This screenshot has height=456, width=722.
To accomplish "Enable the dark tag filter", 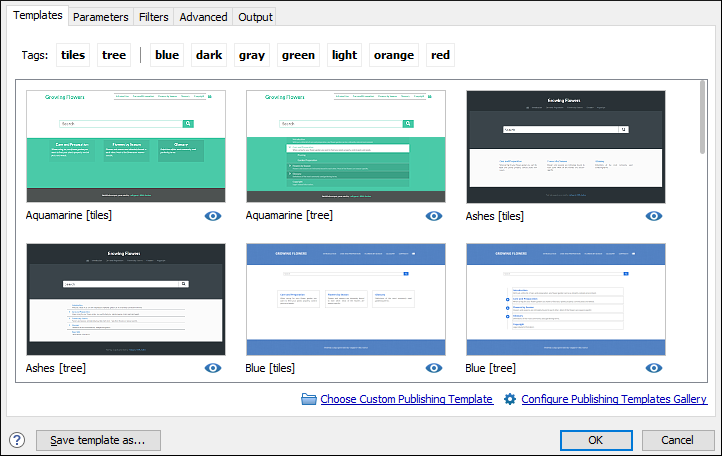I will 209,55.
